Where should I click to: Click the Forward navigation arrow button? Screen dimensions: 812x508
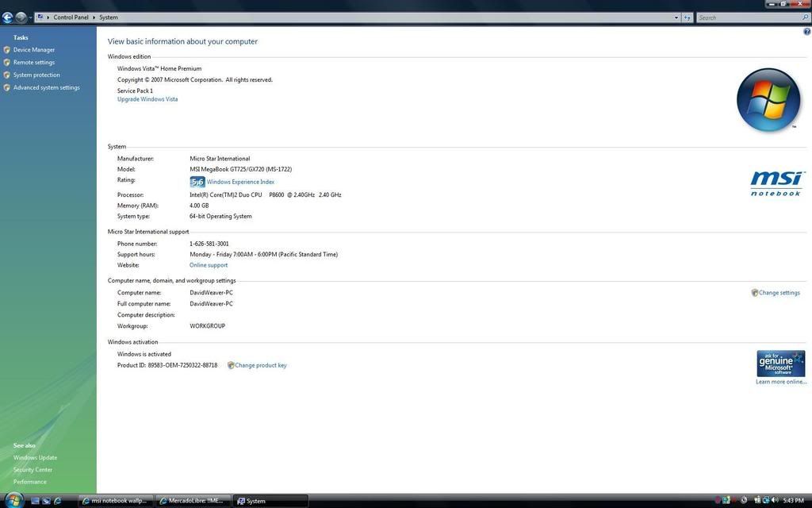pyautogui.click(x=20, y=17)
